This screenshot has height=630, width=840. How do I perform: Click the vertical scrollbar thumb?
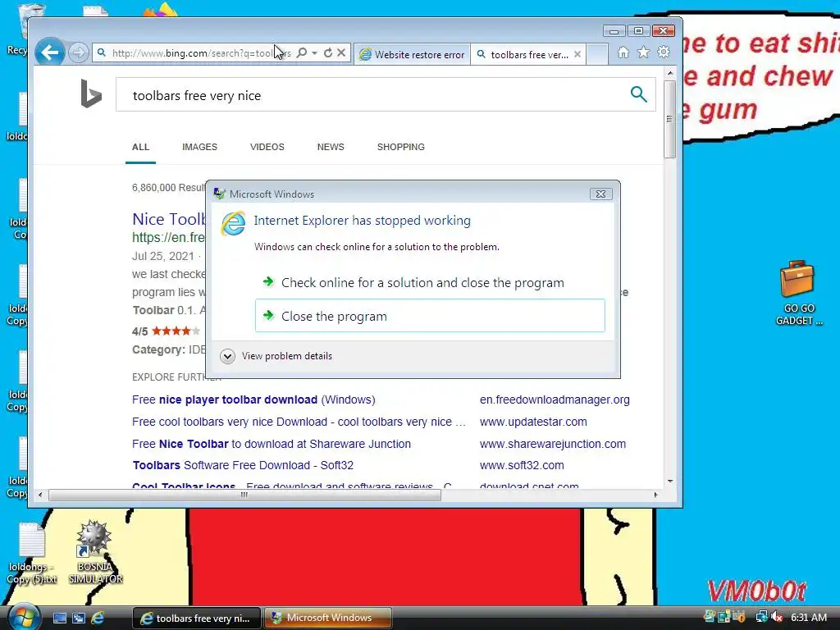pyautogui.click(x=669, y=119)
